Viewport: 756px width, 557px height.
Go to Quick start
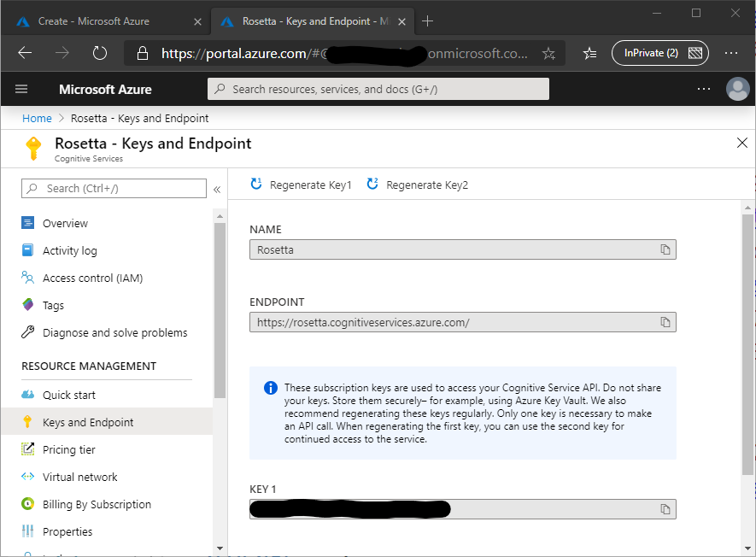(69, 395)
